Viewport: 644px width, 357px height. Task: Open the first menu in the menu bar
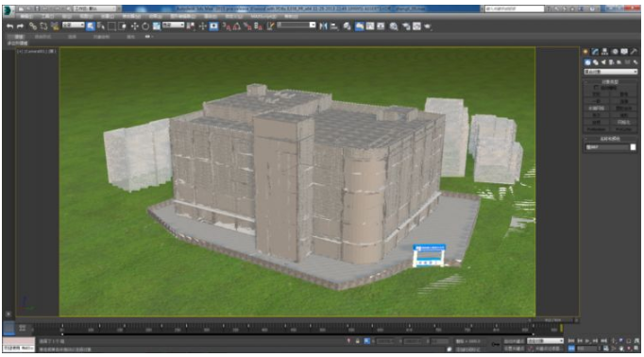coord(26,16)
